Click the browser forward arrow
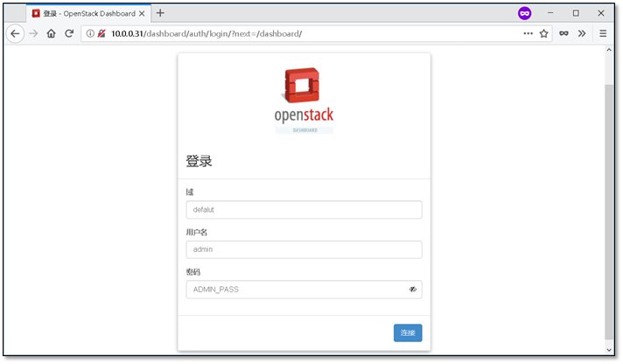 pyautogui.click(x=33, y=34)
